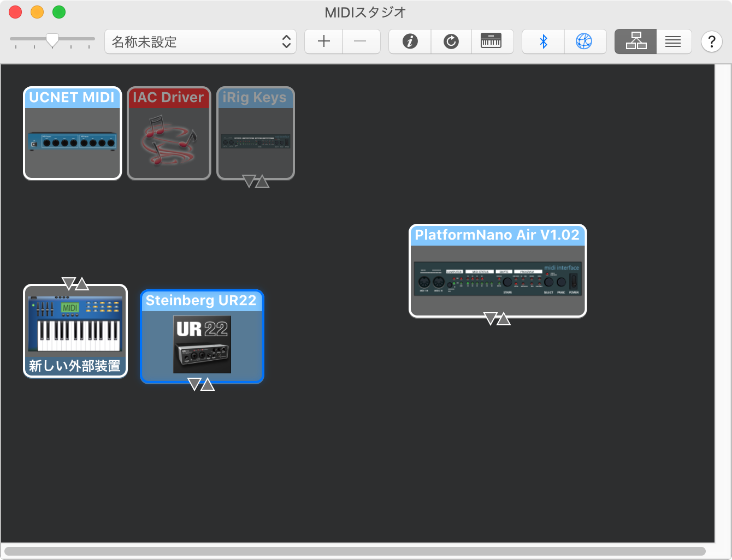The height and width of the screenshot is (560, 732).
Task: Click the iRig Keys title label
Action: click(255, 98)
